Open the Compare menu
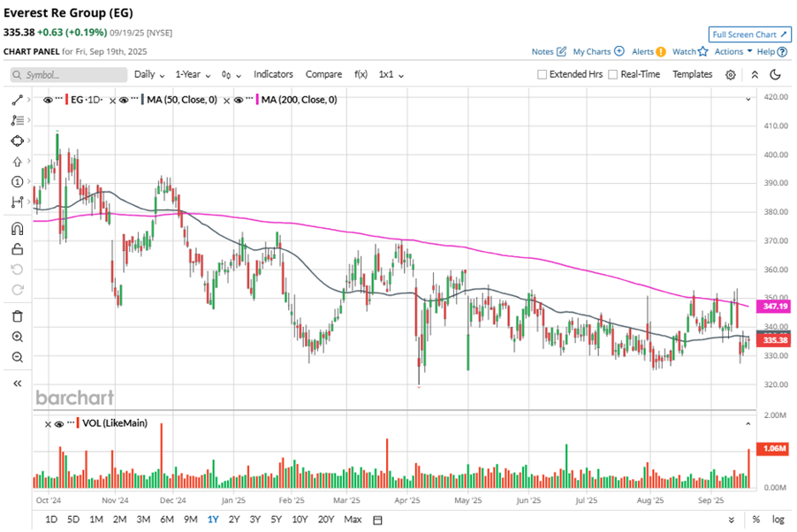 coord(323,75)
